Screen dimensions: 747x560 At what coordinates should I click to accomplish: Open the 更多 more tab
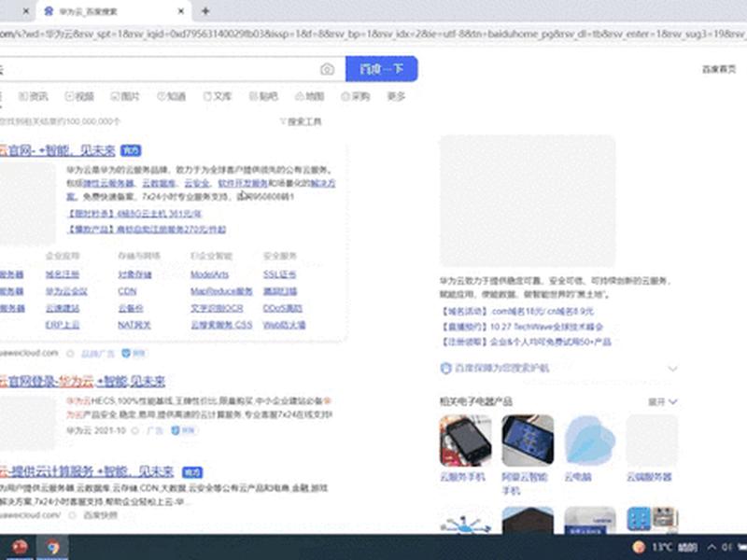pyautogui.click(x=396, y=97)
